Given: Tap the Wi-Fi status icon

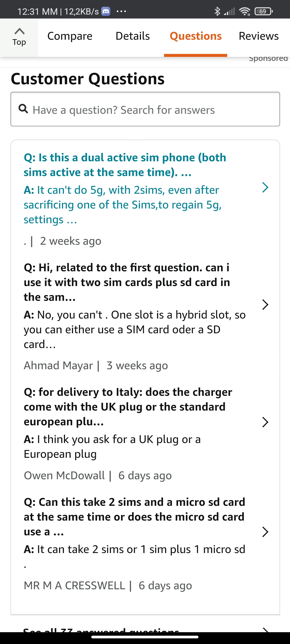Looking at the screenshot, I should 244,11.
